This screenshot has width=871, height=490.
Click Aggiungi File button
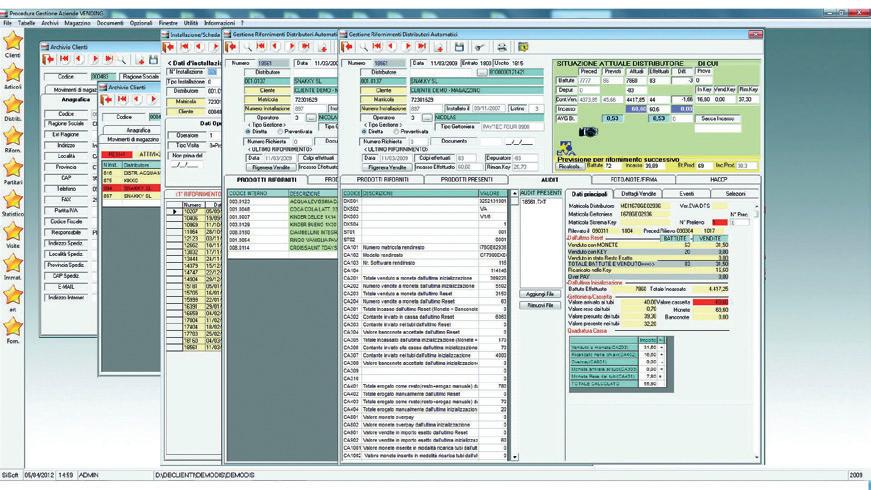tap(540, 294)
